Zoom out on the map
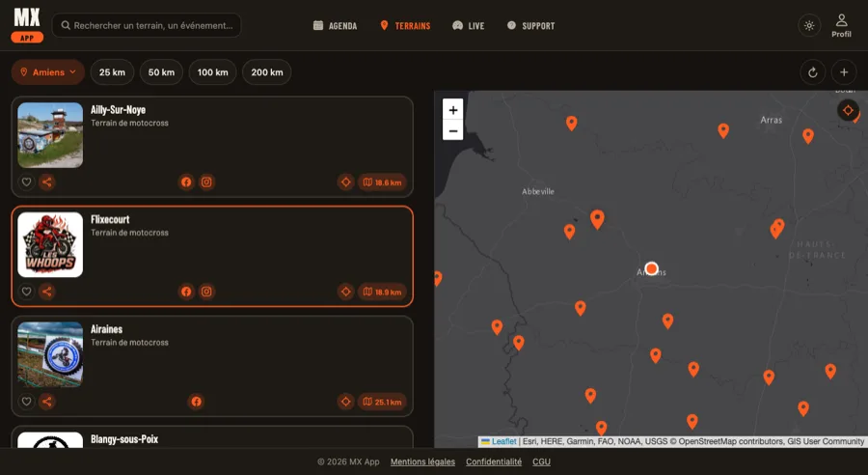This screenshot has height=475, width=868. 453,130
